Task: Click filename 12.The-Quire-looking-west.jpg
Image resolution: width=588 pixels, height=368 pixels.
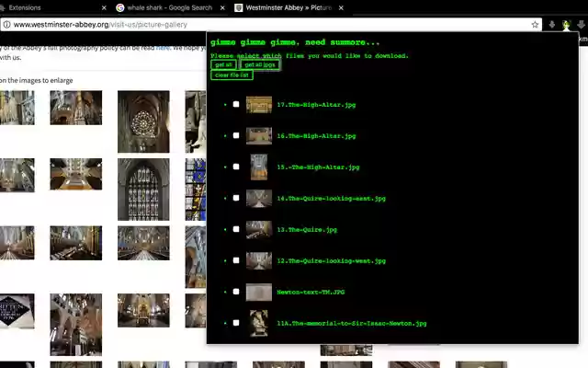Action: (331, 260)
